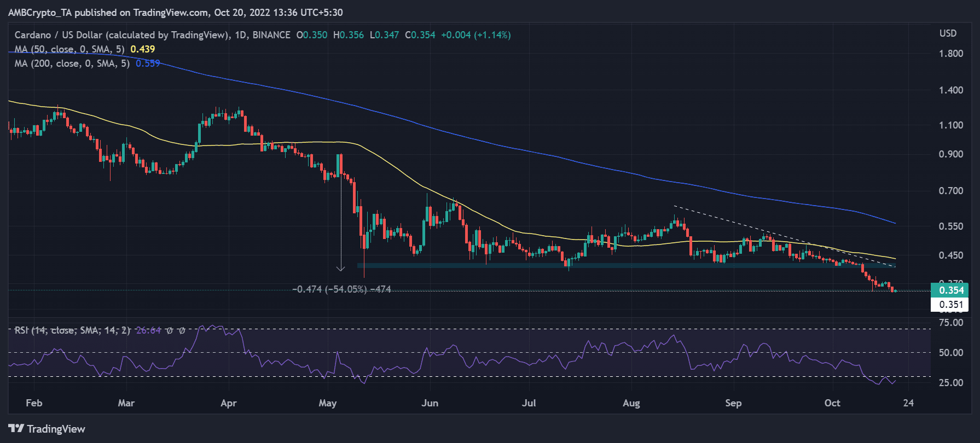Click the 50.00 RSI axis label

951,353
